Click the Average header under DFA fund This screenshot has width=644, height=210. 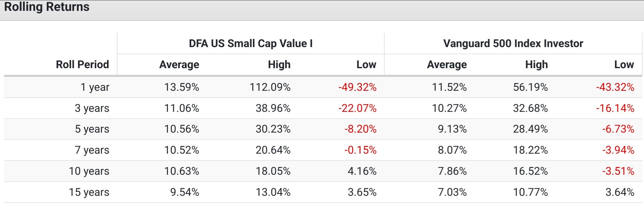tap(179, 64)
